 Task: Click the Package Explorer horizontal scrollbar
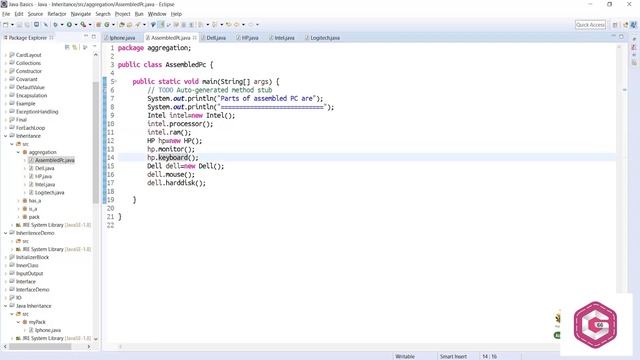tap(40, 347)
